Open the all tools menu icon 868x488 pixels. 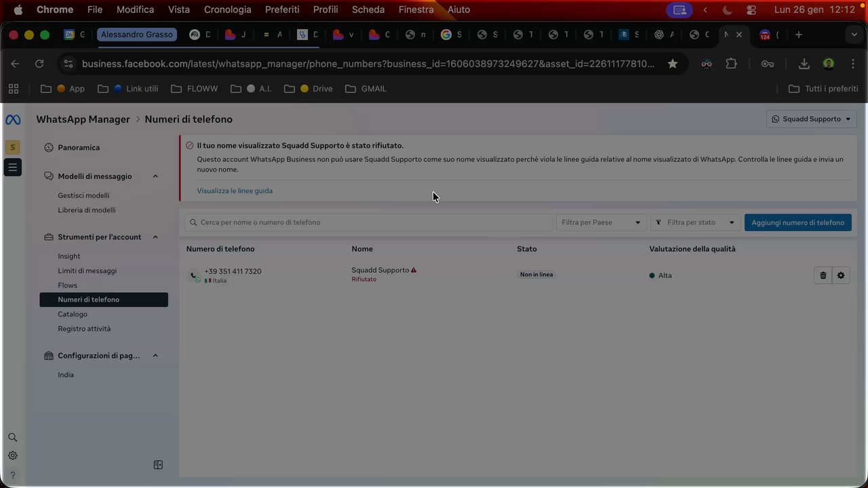coord(12,167)
